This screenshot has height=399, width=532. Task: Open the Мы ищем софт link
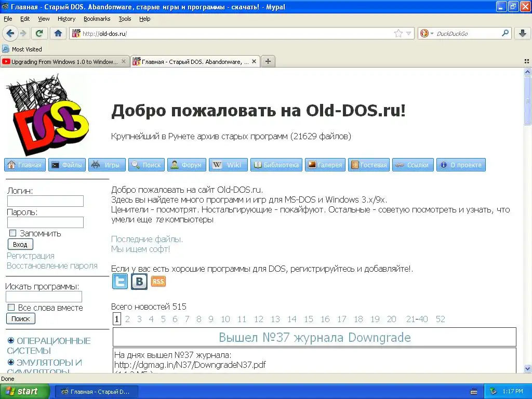[x=140, y=249]
